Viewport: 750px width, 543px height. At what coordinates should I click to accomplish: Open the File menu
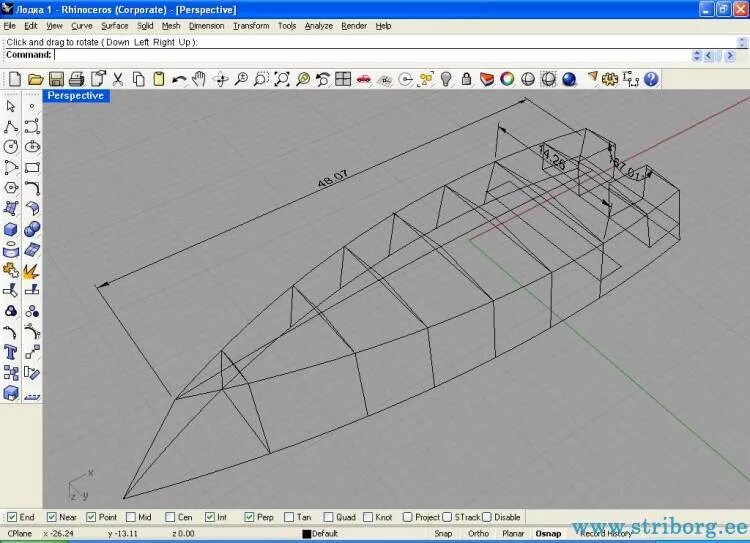(10, 26)
